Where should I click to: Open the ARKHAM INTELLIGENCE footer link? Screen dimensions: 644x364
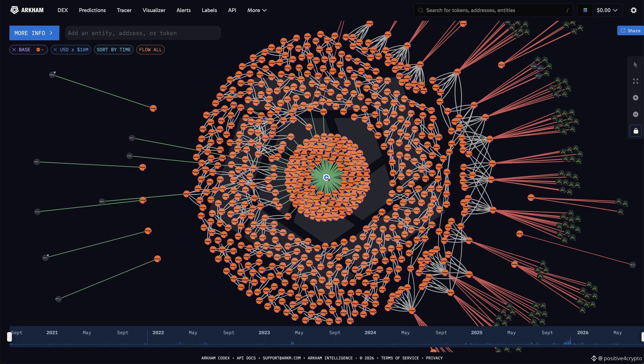(330, 358)
